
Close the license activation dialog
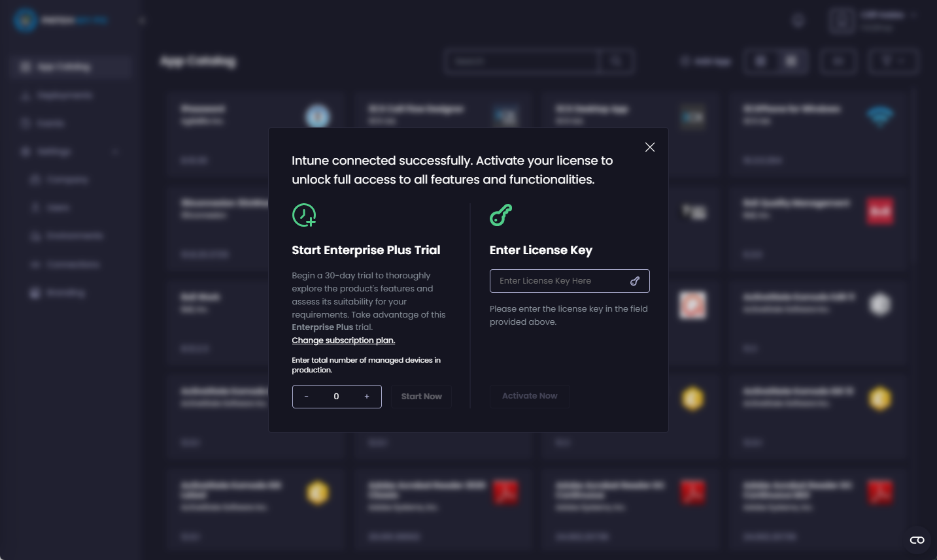click(x=650, y=147)
